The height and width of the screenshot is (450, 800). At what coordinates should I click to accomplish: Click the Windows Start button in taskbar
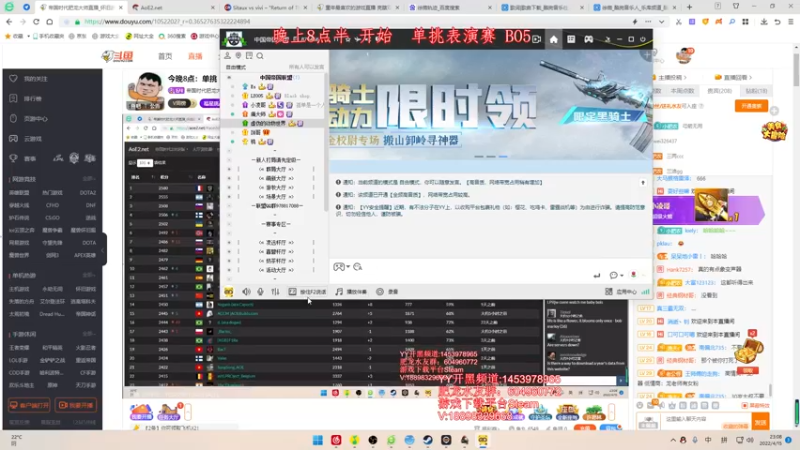317,440
